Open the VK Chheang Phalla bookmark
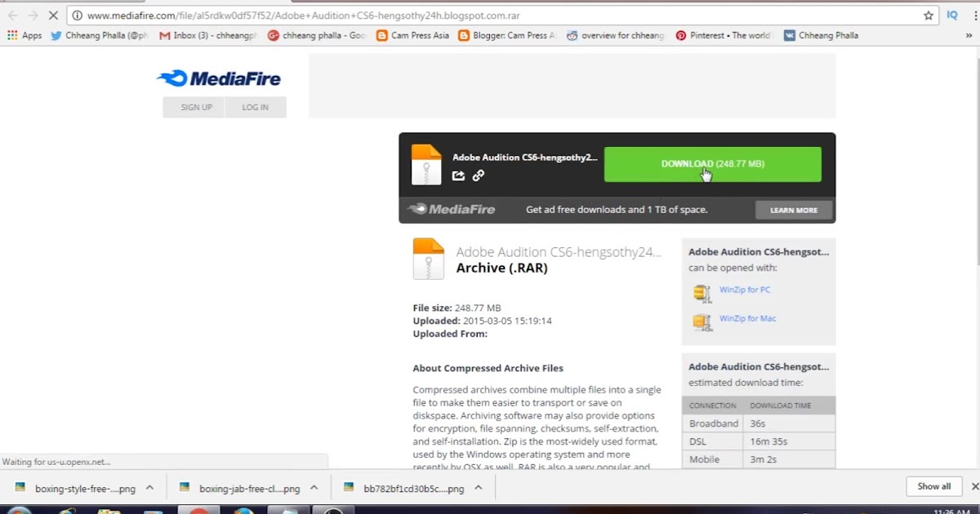980x514 pixels. click(x=822, y=36)
